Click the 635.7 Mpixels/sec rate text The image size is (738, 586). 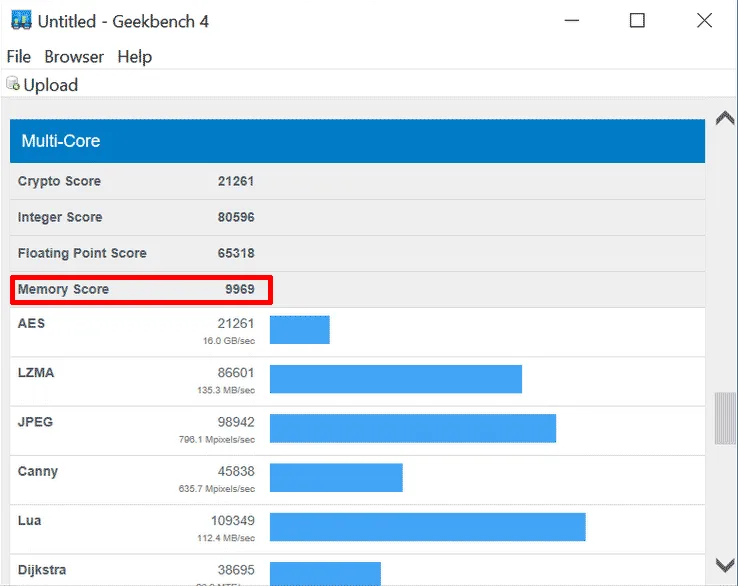[x=217, y=489]
